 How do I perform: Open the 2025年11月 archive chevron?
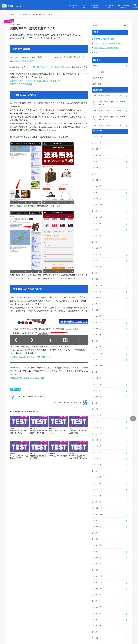(x=127, y=137)
